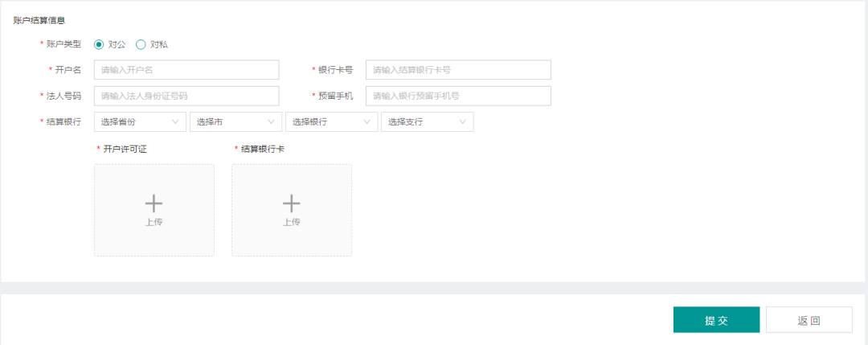Click the 上传 text in the 开户许可证 box
This screenshot has width=868, height=345.
154,222
